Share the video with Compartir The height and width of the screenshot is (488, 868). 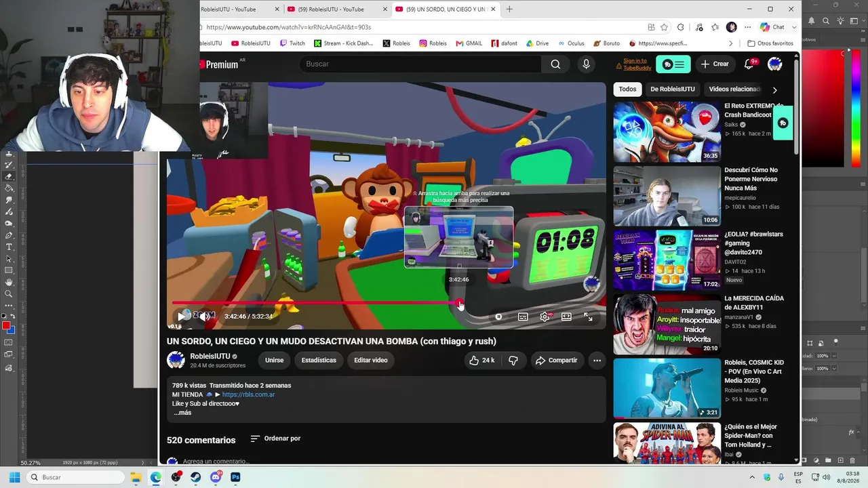[556, 361]
